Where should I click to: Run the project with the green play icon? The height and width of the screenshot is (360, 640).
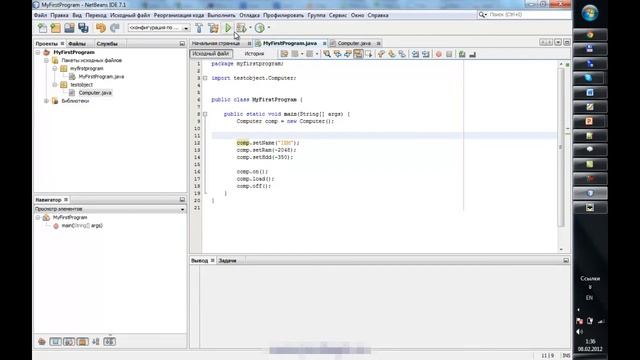[228, 28]
